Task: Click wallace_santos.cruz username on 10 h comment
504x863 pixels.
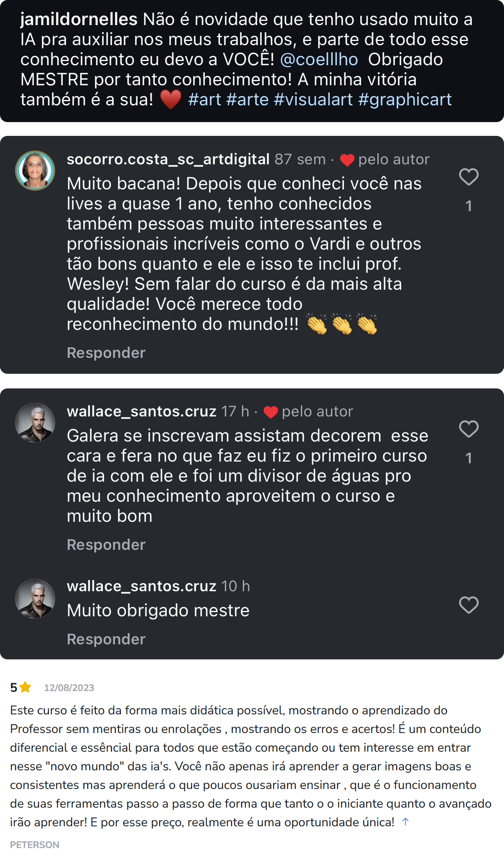Action: pos(141,586)
